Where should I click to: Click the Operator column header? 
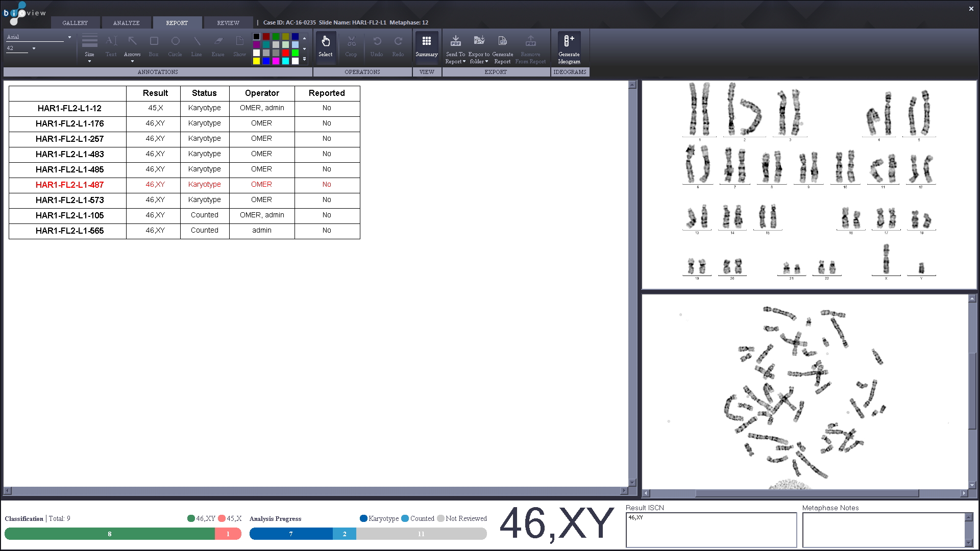click(262, 93)
